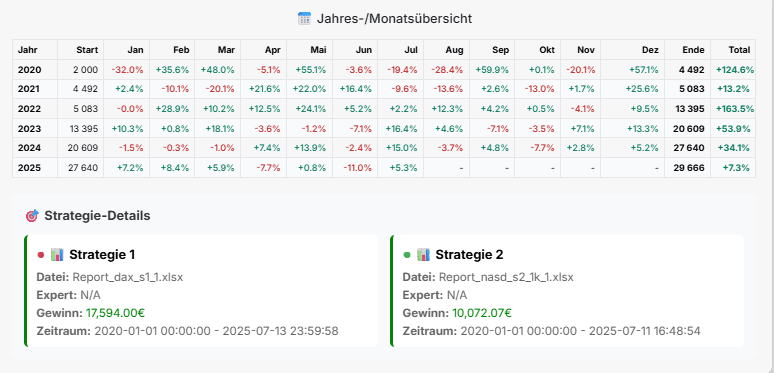
Task: Click the Ende column header
Action: [x=693, y=50]
